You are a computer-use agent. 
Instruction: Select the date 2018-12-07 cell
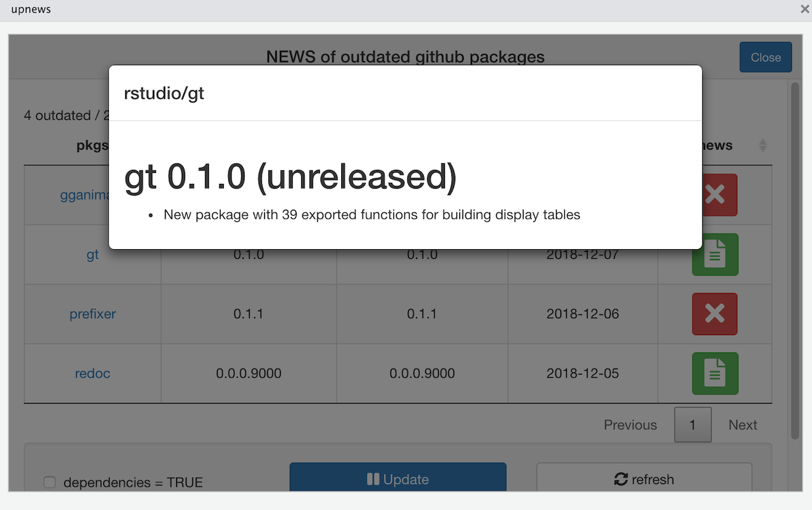(582, 254)
